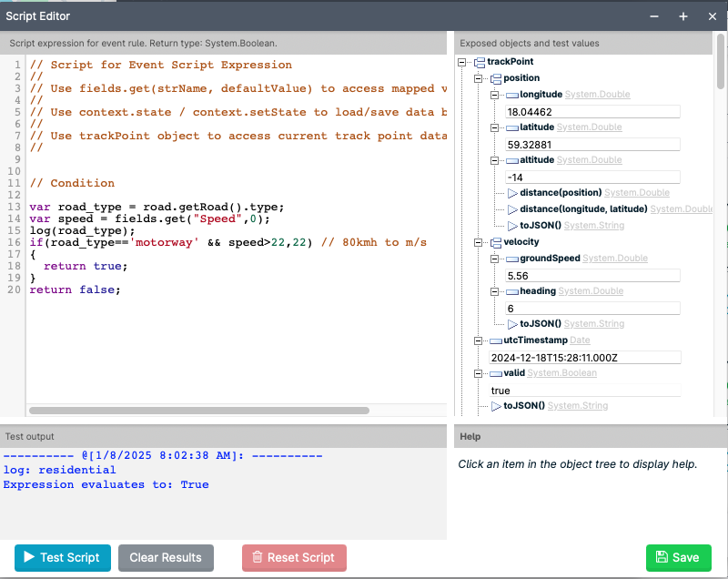Collapse the trackPoint tree node
This screenshot has width=728, height=579.
[461, 62]
